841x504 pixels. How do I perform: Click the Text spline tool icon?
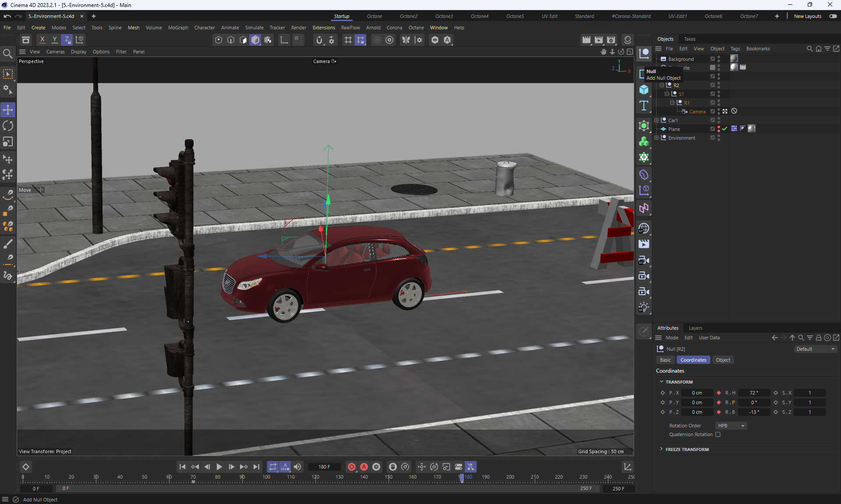pyautogui.click(x=643, y=106)
